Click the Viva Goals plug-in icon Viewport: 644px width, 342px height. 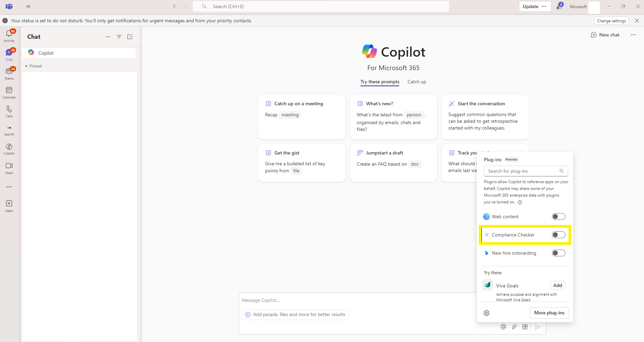(x=488, y=285)
